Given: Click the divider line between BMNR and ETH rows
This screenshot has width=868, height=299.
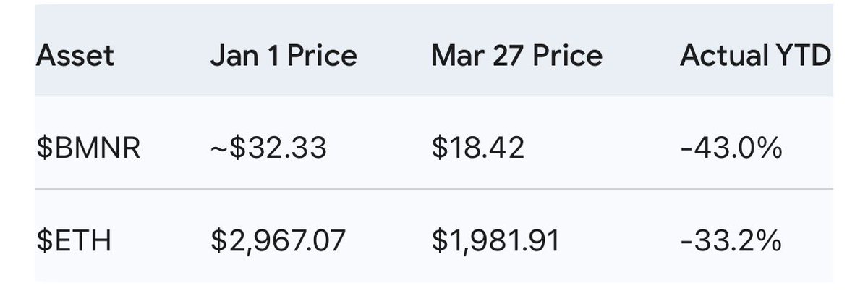Looking at the screenshot, I should click(x=434, y=190).
